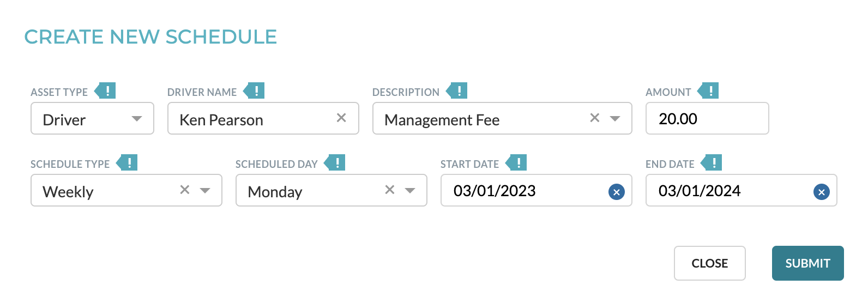Click the info icon beside Driver Name

[255, 91]
